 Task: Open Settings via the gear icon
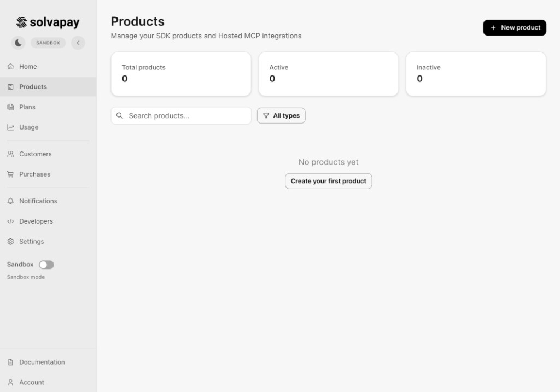tap(11, 241)
